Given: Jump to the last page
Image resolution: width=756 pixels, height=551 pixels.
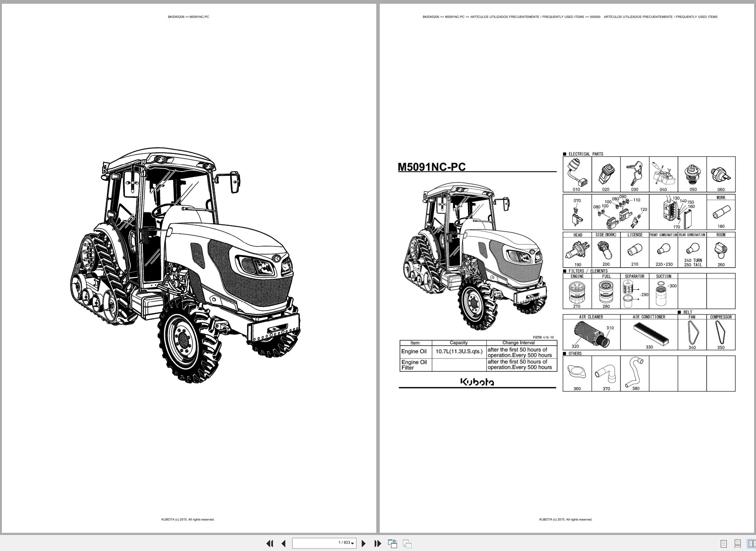Looking at the screenshot, I should (x=378, y=544).
